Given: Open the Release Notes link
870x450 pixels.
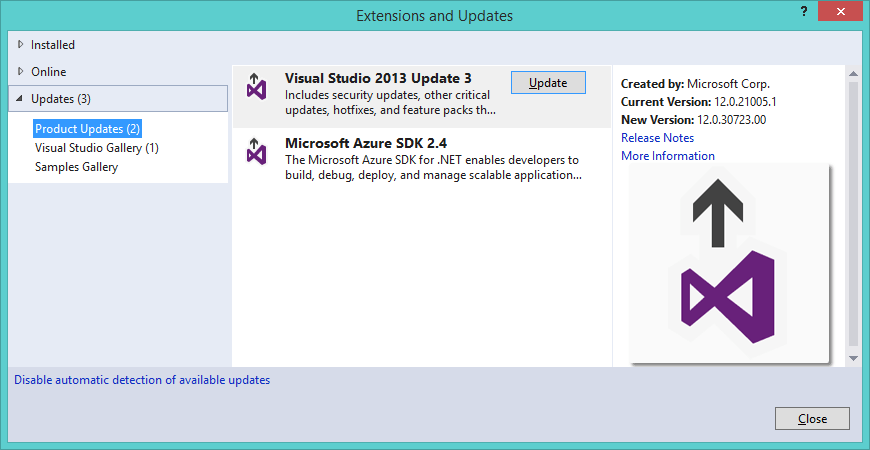Looking at the screenshot, I should pos(657,138).
